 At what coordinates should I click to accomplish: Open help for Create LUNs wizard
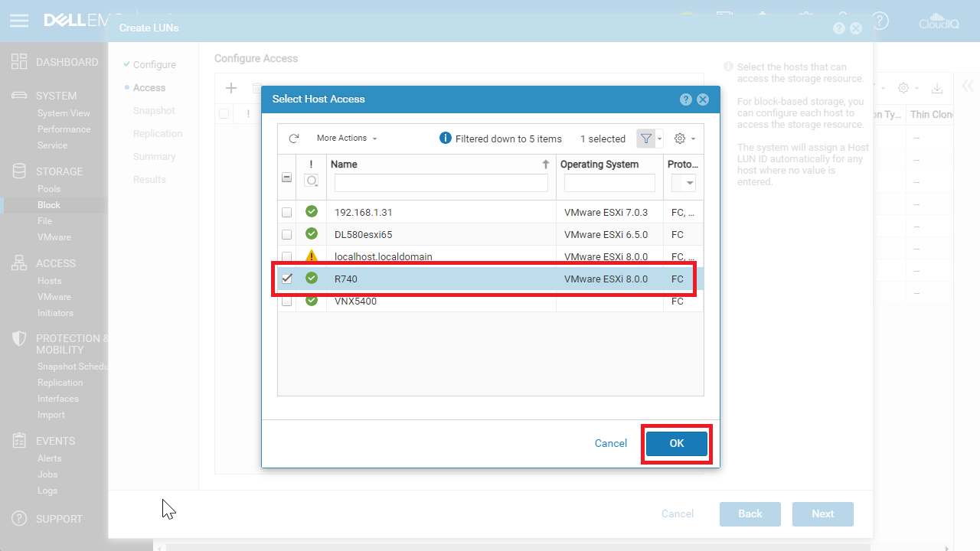tap(839, 28)
